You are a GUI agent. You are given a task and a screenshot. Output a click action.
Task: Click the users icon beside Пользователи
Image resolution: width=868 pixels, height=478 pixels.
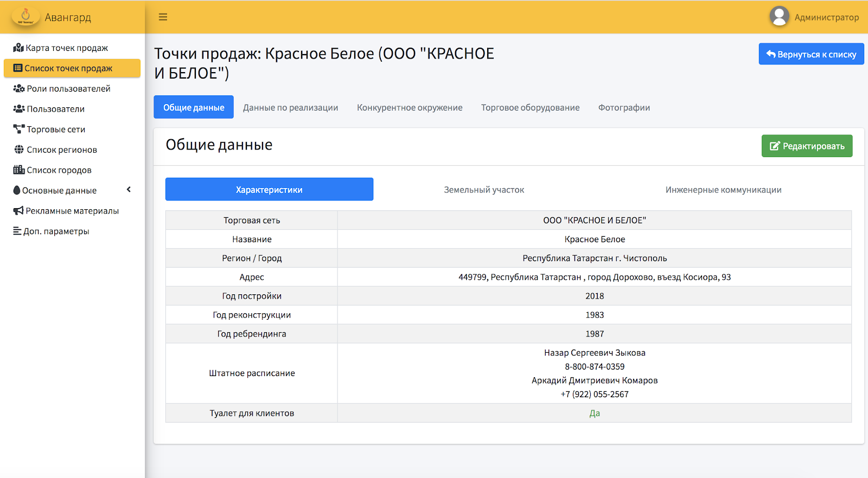(19, 109)
